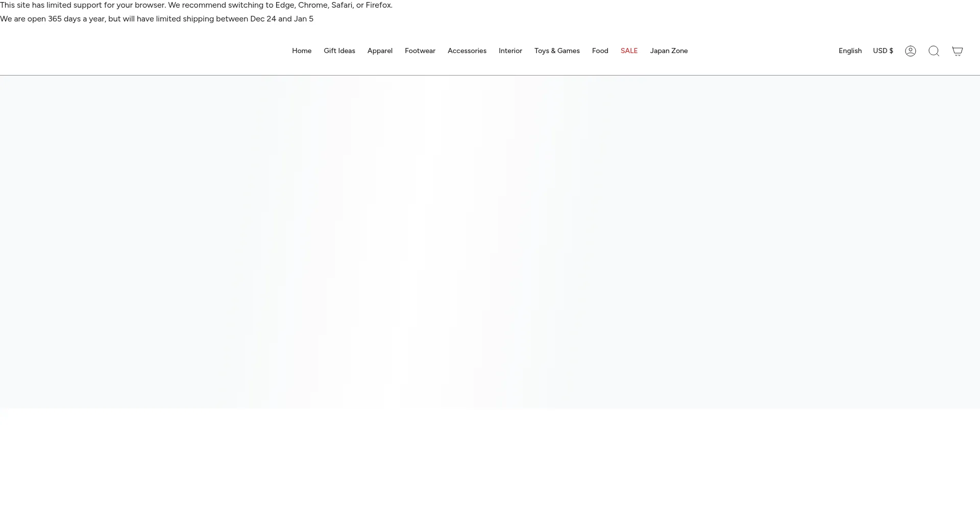The image size is (980, 507).
Task: Open the Japan Zone section
Action: (669, 51)
